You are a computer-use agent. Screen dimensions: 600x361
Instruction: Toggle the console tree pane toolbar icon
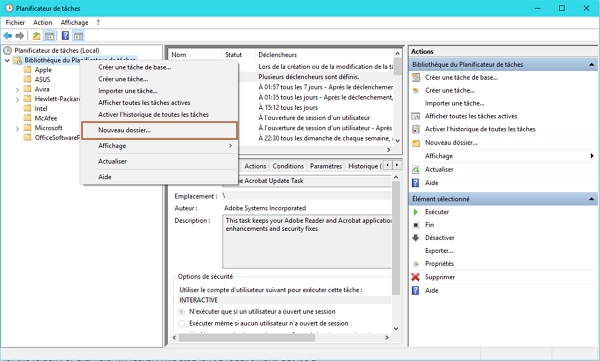pyautogui.click(x=49, y=36)
